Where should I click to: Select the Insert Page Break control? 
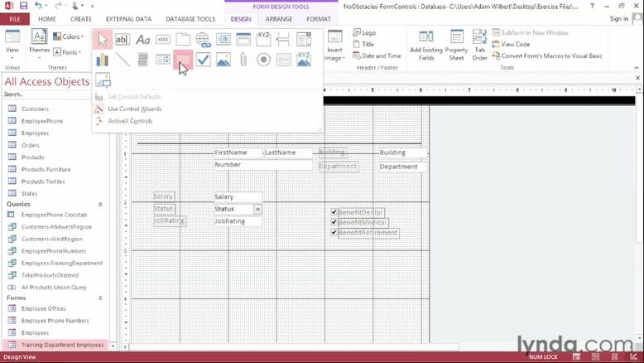(x=283, y=40)
